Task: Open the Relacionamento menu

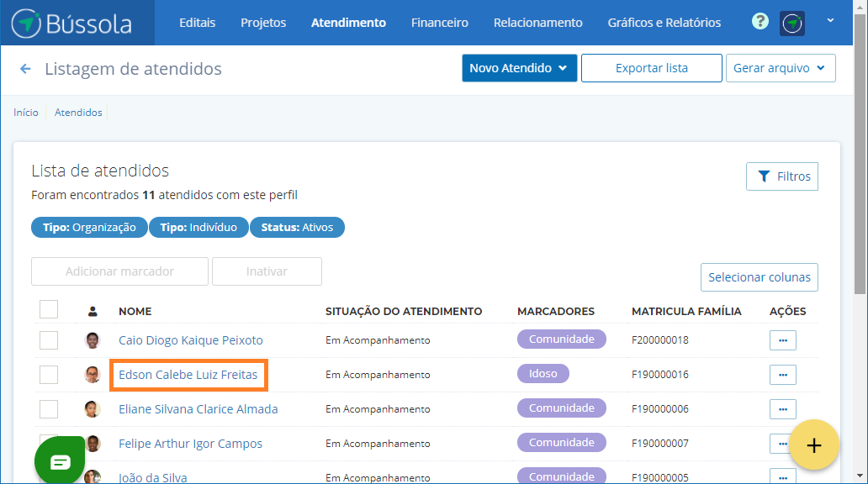Action: [537, 23]
